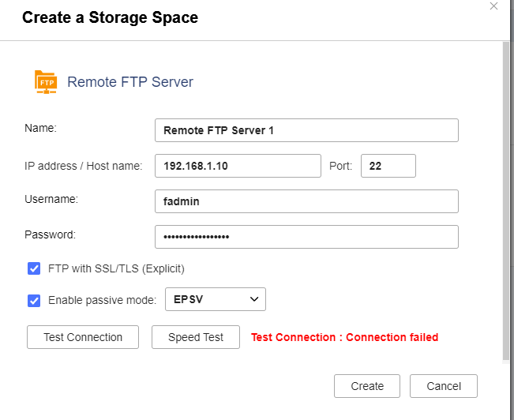The height and width of the screenshot is (420, 514).
Task: Open the EPSV passive mode dropdown
Action: [215, 299]
